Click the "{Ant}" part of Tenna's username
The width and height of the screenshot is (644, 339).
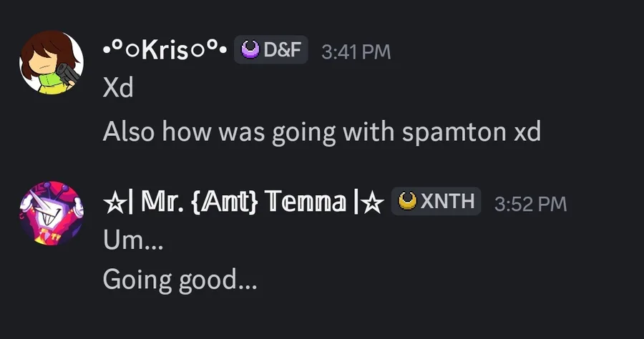[225, 202]
